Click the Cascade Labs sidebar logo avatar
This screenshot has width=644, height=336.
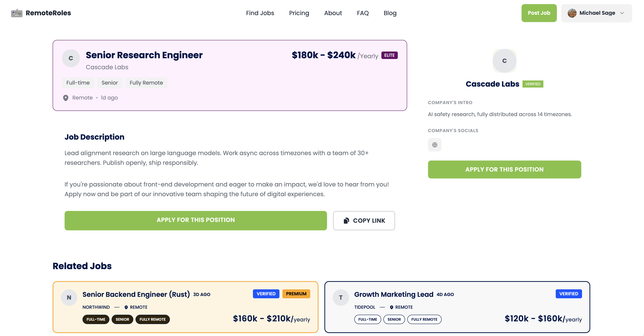504,61
